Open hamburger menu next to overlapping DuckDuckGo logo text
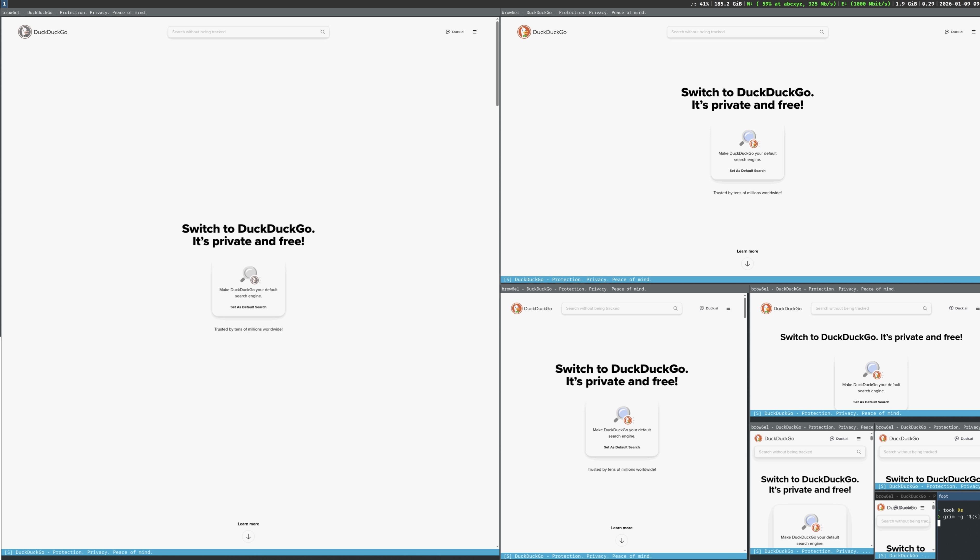This screenshot has width=980, height=560. coord(922,508)
